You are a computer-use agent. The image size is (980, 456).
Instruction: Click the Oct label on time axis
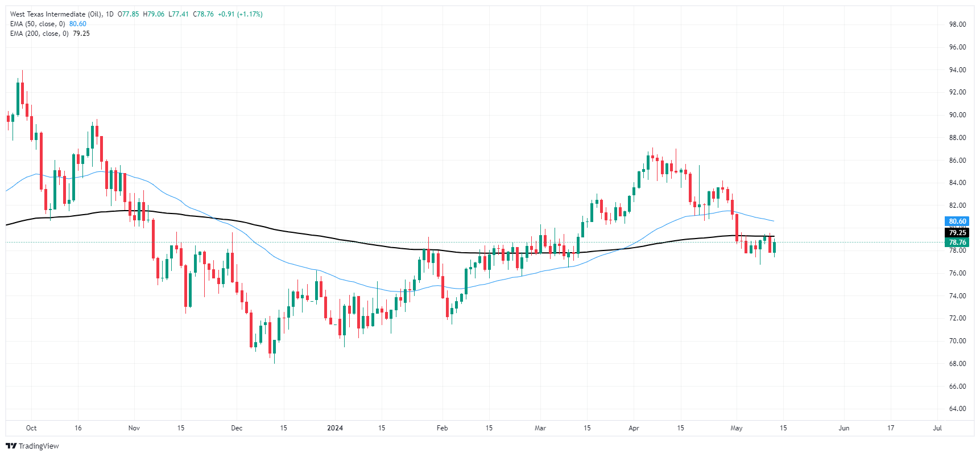(31, 428)
